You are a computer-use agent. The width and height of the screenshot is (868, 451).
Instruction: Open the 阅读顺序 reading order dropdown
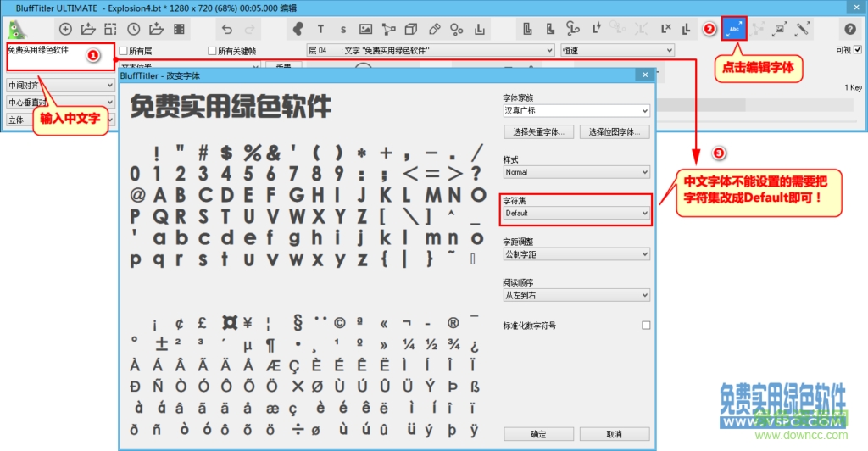(576, 295)
